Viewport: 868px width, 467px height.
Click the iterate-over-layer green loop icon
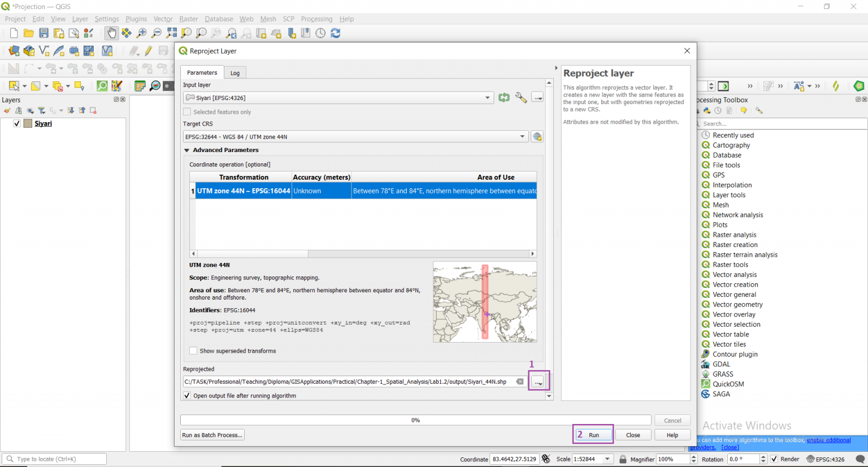click(x=504, y=97)
